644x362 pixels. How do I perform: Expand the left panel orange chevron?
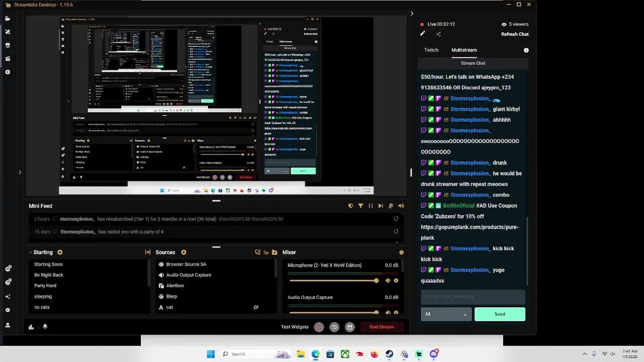pyautogui.click(x=20, y=172)
